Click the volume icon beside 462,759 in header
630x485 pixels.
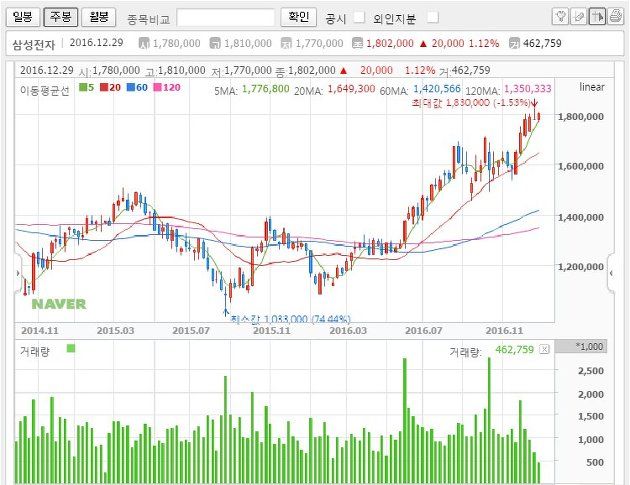click(x=514, y=43)
